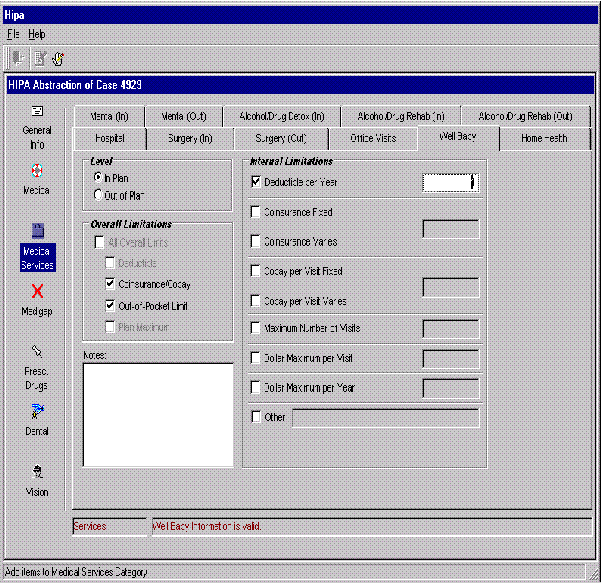Open the General Info section icon
This screenshot has width=601, height=584.
(37, 112)
